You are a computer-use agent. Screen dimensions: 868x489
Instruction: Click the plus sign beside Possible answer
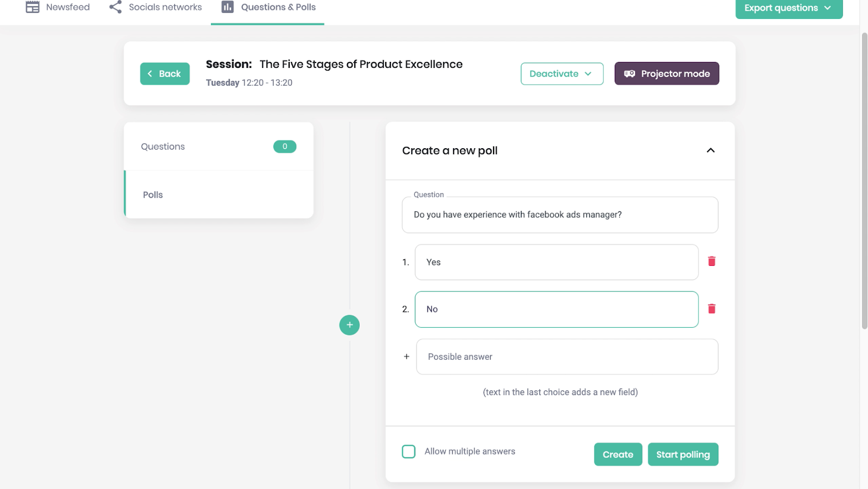point(406,357)
